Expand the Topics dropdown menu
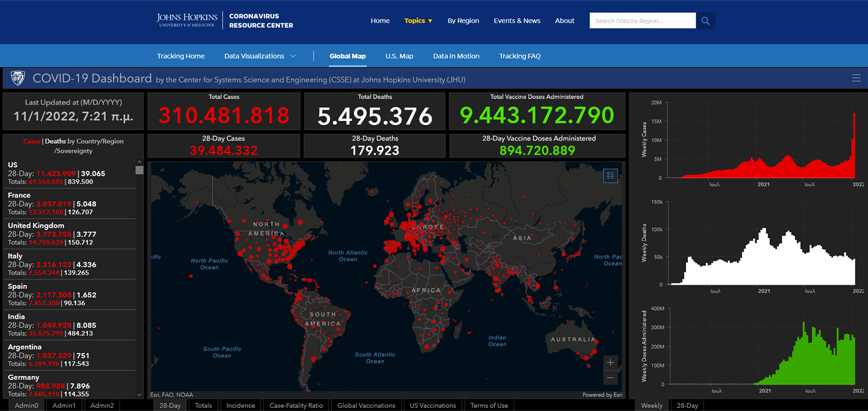This screenshot has width=868, height=411. coord(418,20)
